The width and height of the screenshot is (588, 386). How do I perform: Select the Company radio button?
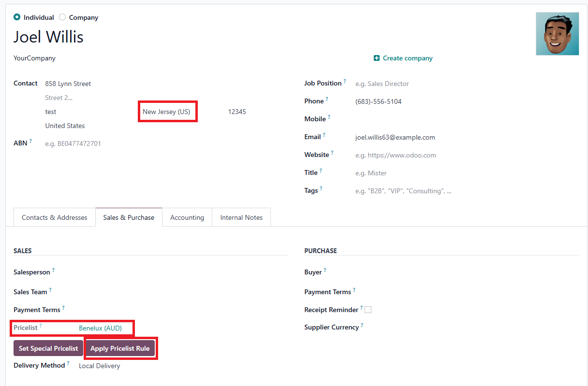click(62, 17)
